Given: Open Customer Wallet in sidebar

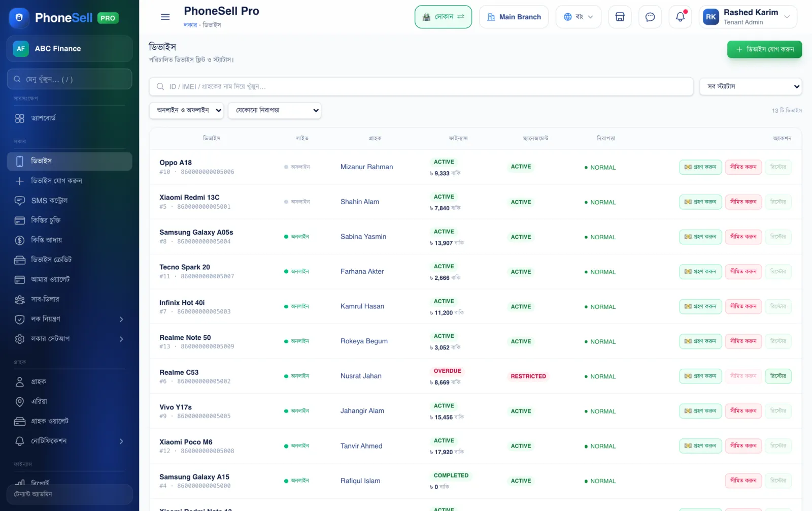Looking at the screenshot, I should 70,421.
